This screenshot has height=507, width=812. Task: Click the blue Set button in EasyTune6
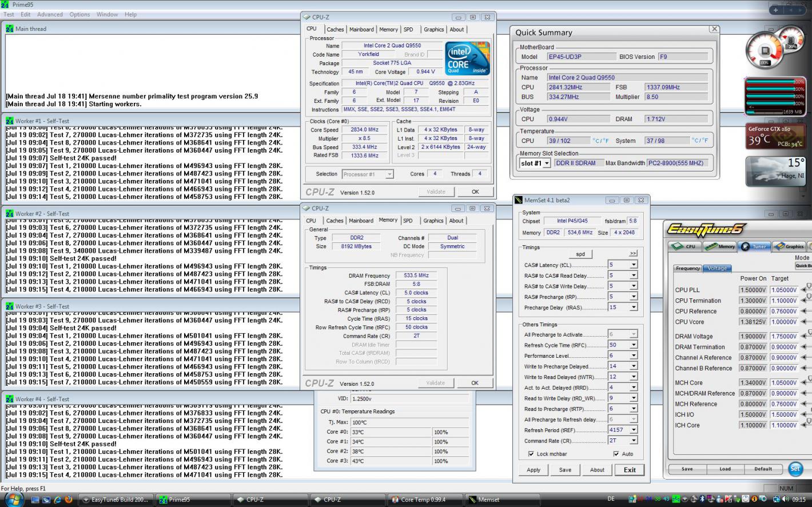[x=795, y=469]
